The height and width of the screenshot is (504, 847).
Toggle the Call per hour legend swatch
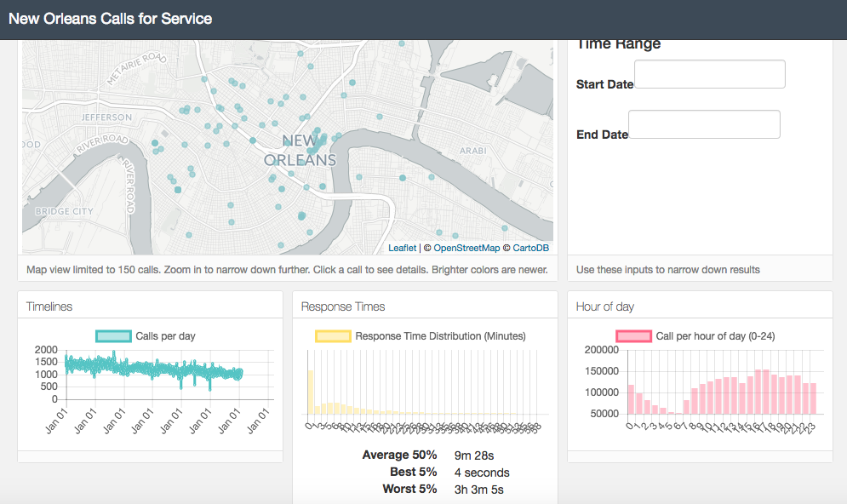tap(633, 336)
